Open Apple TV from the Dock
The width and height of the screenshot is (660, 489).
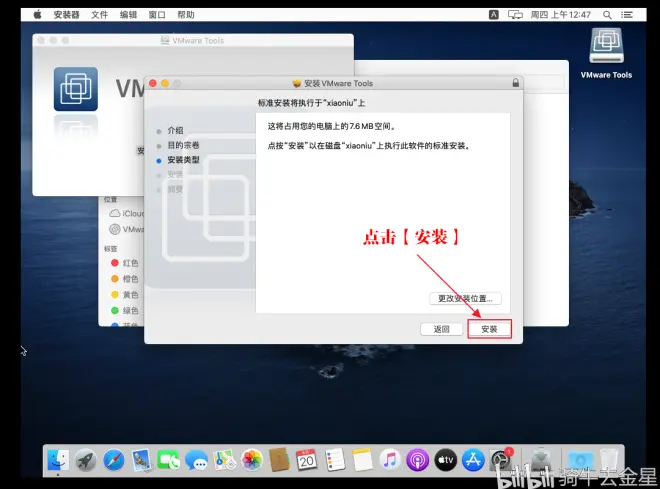(445, 460)
